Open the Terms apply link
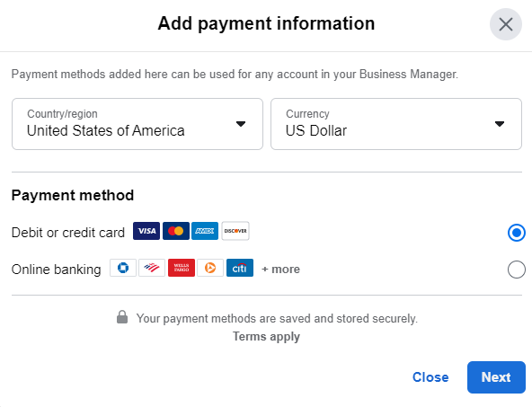The width and height of the screenshot is (532, 407). pyautogui.click(x=266, y=336)
